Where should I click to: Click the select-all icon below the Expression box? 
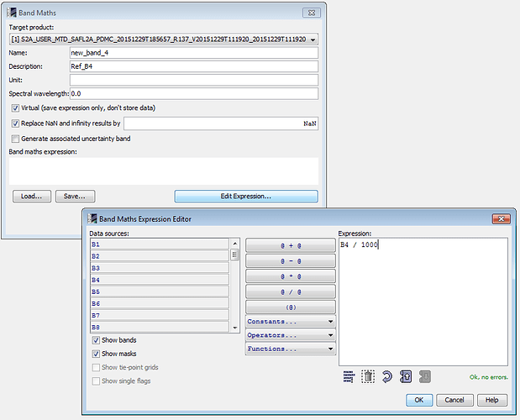point(349,376)
